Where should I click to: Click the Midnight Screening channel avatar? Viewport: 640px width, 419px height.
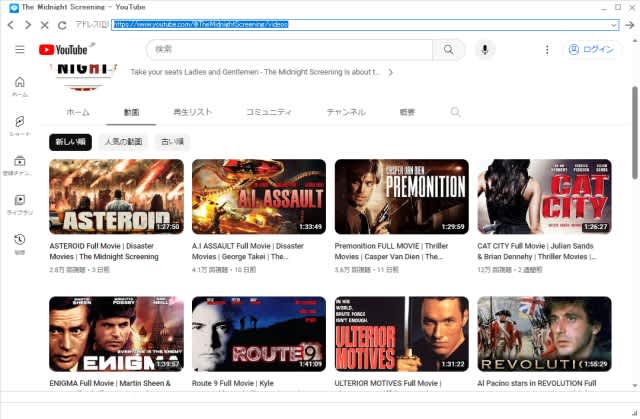pos(83,77)
